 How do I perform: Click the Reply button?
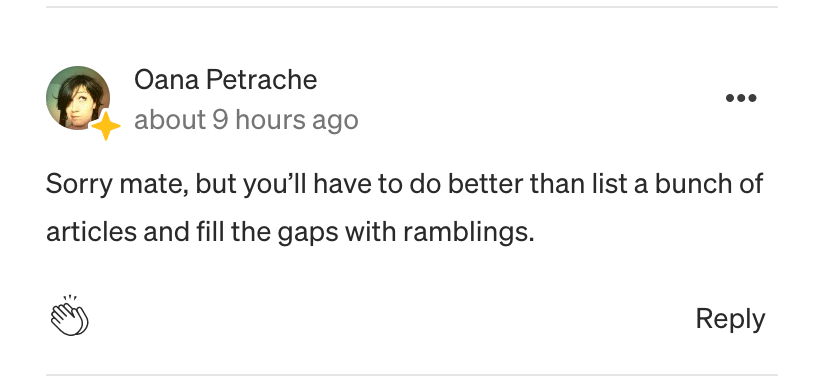[x=730, y=318]
